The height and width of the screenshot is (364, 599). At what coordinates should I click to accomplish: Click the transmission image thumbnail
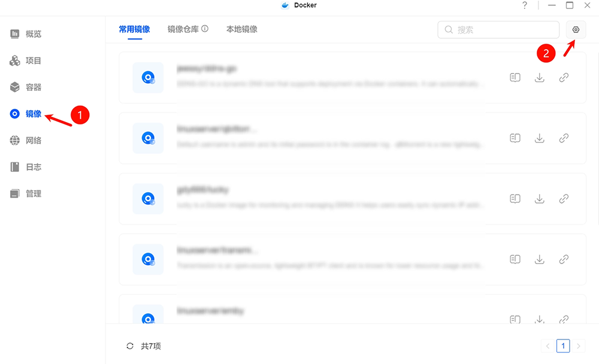coord(148,259)
